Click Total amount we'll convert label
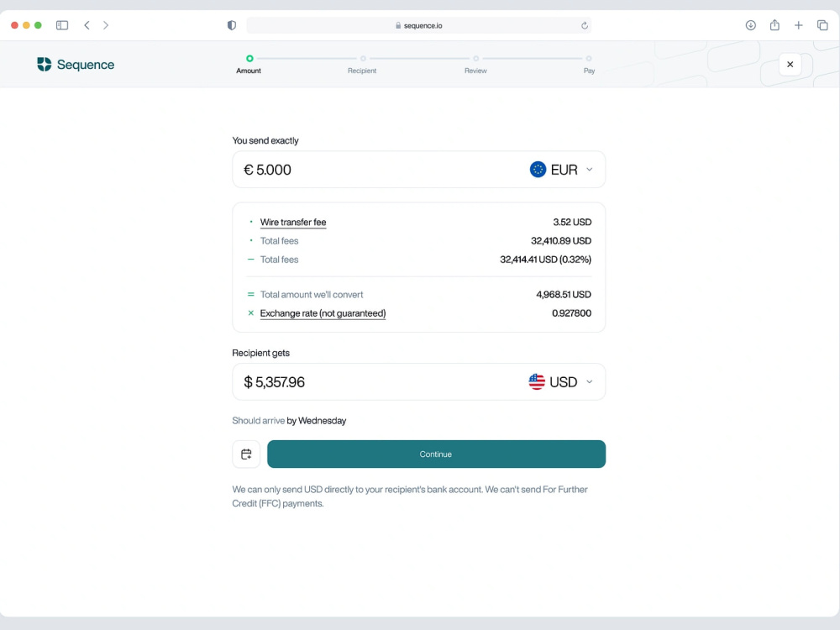This screenshot has height=630, width=840. [x=312, y=294]
